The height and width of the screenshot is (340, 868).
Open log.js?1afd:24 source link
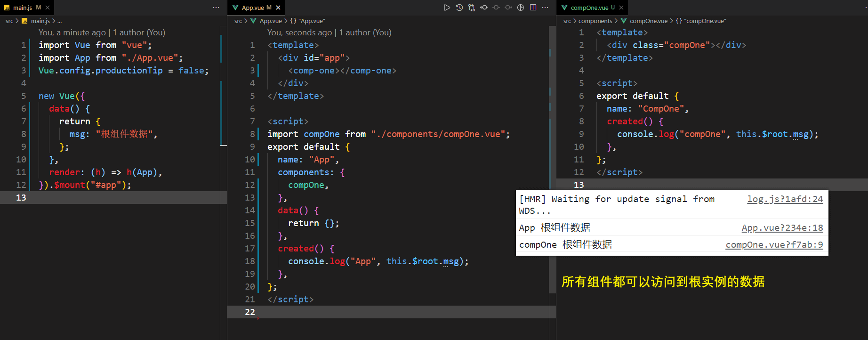(x=785, y=199)
